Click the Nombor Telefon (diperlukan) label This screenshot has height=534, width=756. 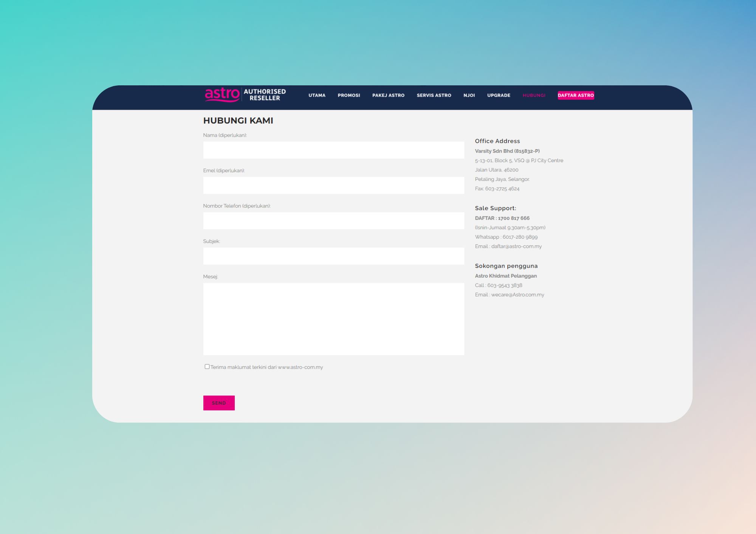[237, 206]
